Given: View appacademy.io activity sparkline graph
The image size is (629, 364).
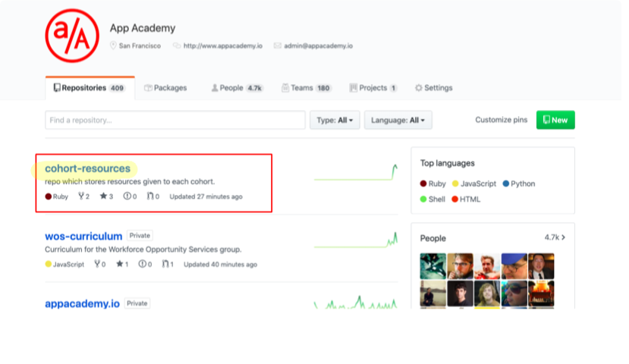Looking at the screenshot, I should click(356, 303).
